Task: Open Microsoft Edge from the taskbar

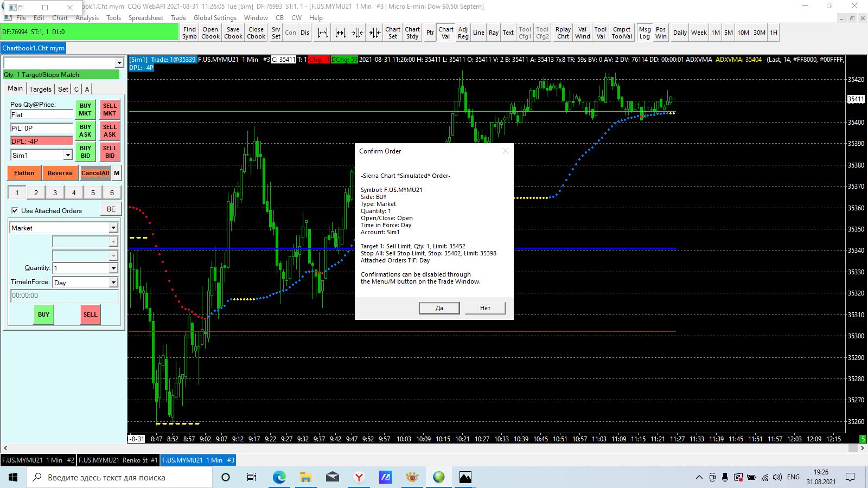Action: [x=279, y=477]
